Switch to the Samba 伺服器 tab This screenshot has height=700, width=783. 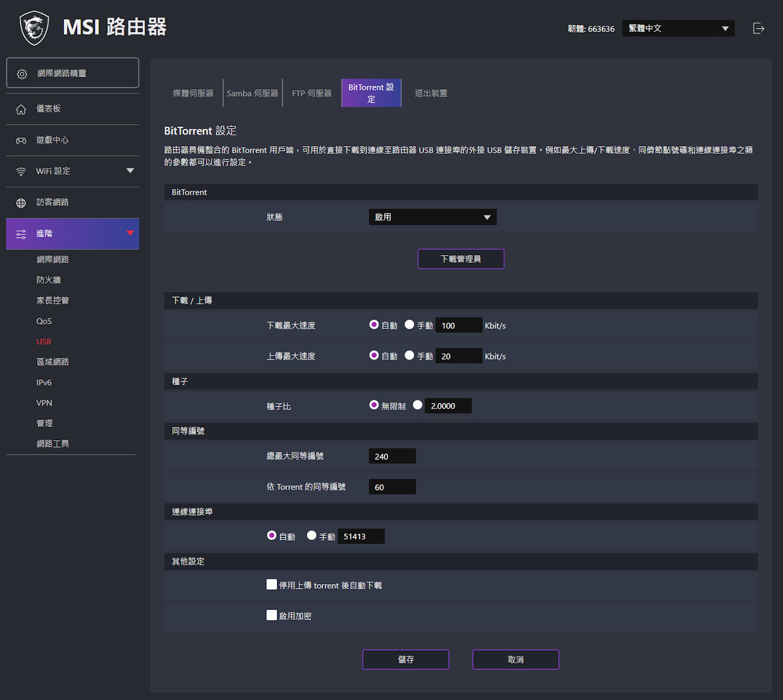(252, 93)
